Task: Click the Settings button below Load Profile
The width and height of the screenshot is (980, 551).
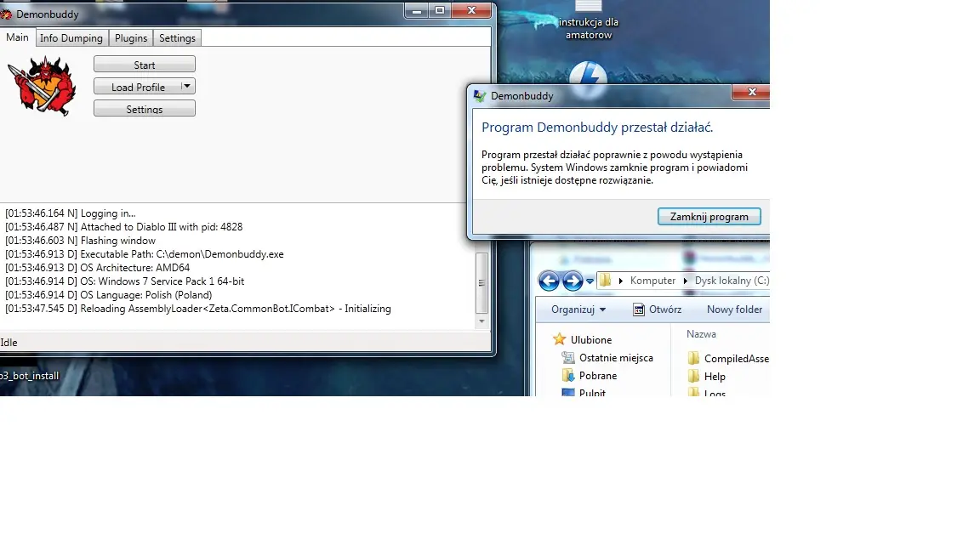Action: (145, 109)
